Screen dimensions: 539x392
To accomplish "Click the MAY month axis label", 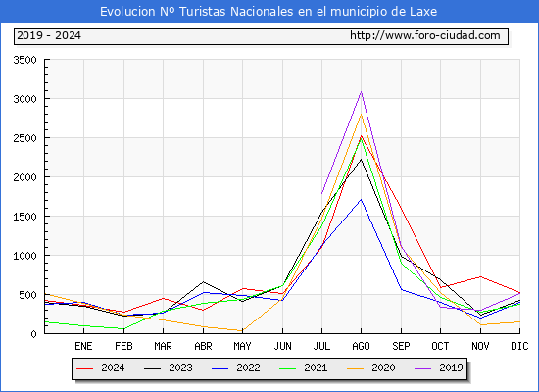I will [242, 346].
